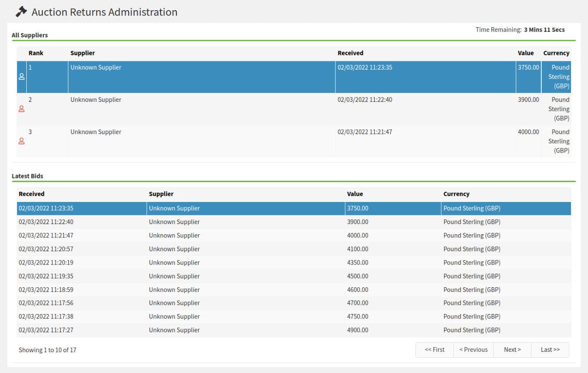Jump to the Last page of bids
This screenshot has height=373, width=588.
(x=550, y=349)
